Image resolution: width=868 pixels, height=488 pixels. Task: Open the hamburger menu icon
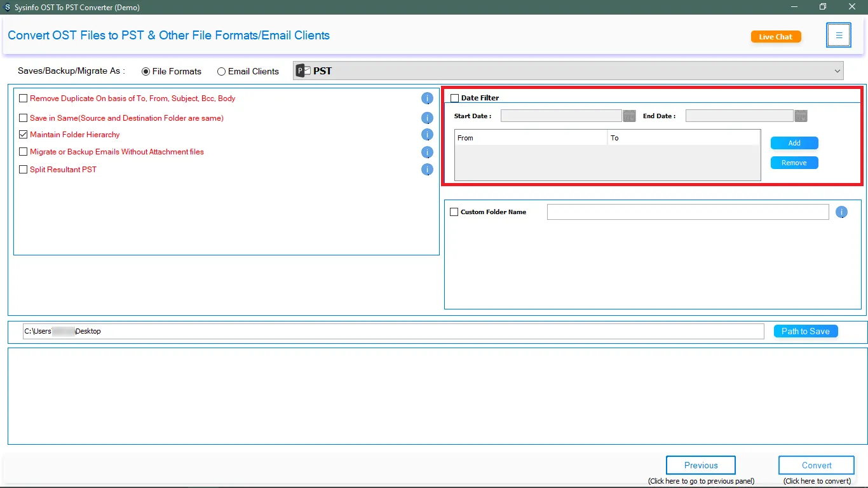point(839,36)
